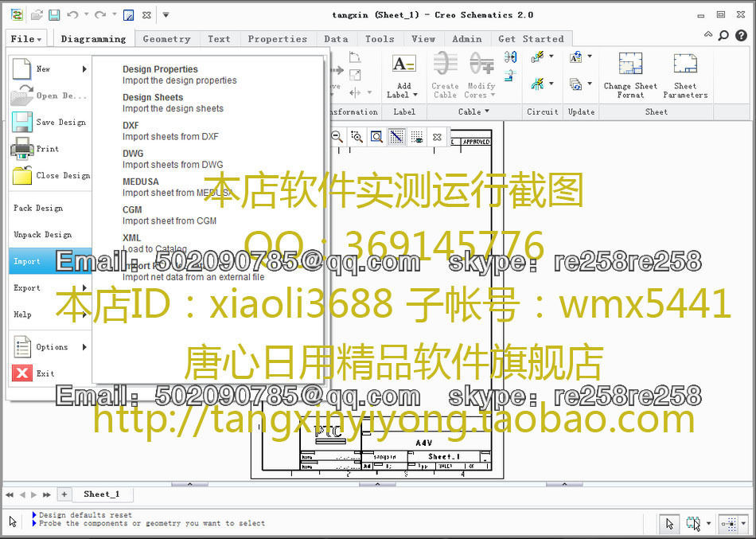
Task: Switch to the Admin ribbon tab
Action: tap(466, 39)
